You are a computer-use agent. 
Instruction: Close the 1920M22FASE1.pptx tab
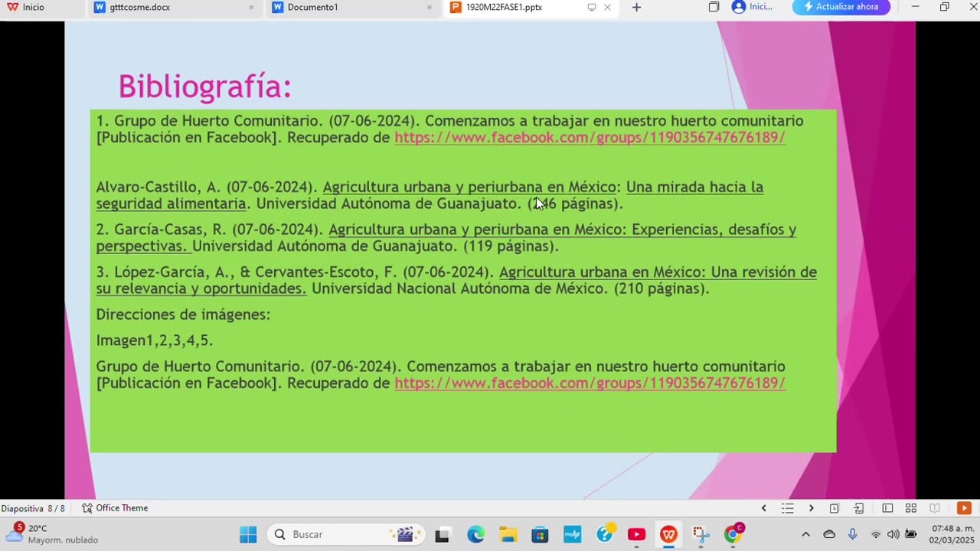(607, 7)
